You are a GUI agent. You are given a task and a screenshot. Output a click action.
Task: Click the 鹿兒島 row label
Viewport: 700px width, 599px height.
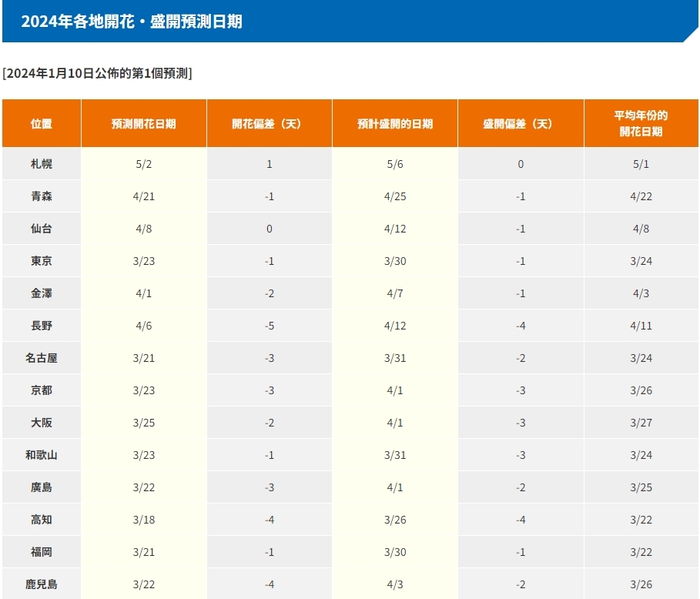click(x=42, y=584)
